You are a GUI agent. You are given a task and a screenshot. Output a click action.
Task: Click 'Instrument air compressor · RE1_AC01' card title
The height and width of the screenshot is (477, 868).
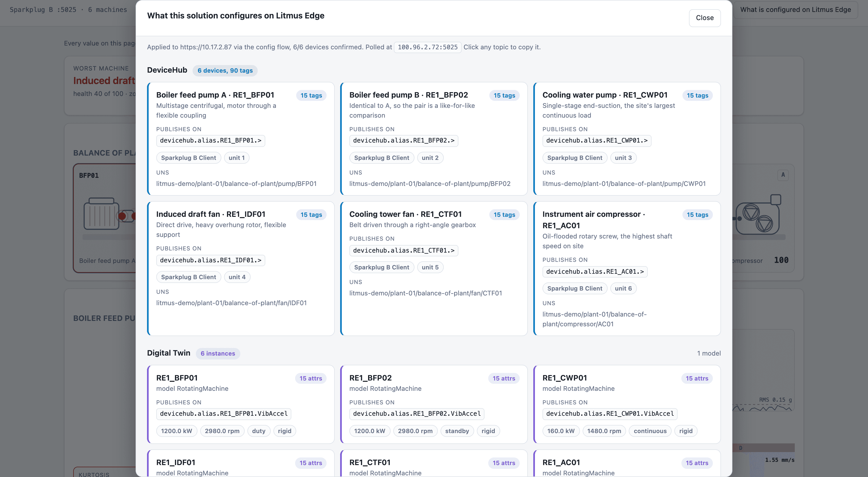click(x=593, y=220)
